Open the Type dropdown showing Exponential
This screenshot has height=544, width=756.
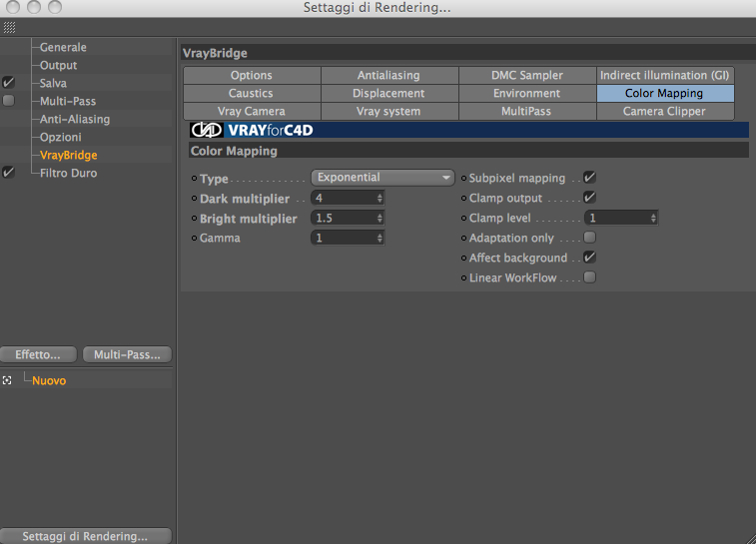tap(382, 178)
